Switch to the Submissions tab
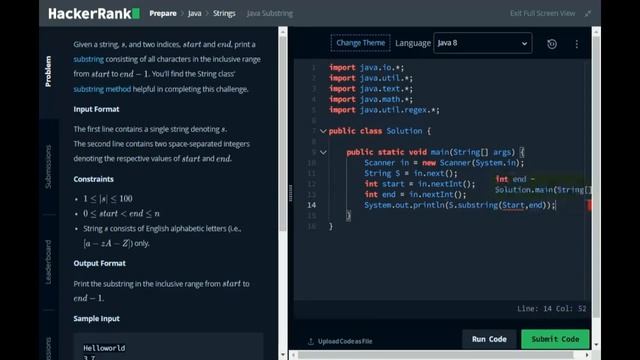Image resolution: width=640 pixels, height=360 pixels. [49, 167]
